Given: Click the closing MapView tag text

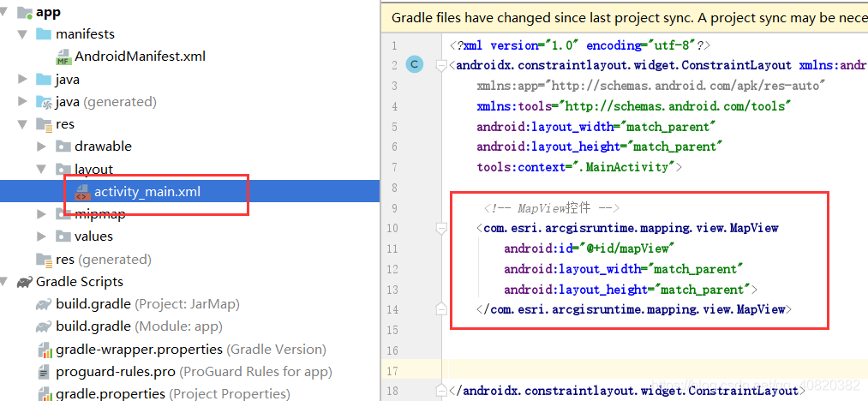Looking at the screenshot, I should (634, 309).
